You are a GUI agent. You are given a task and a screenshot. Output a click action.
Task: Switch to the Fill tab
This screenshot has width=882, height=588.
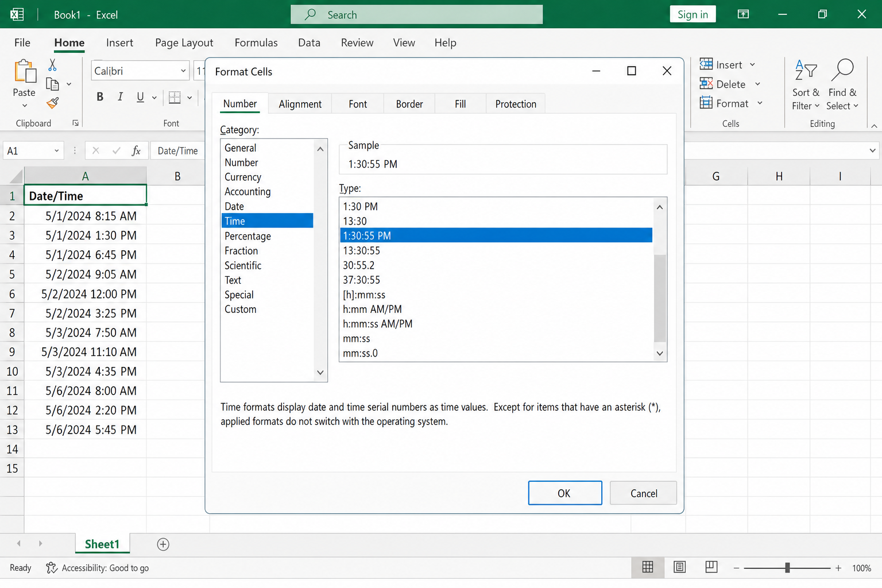tap(461, 104)
